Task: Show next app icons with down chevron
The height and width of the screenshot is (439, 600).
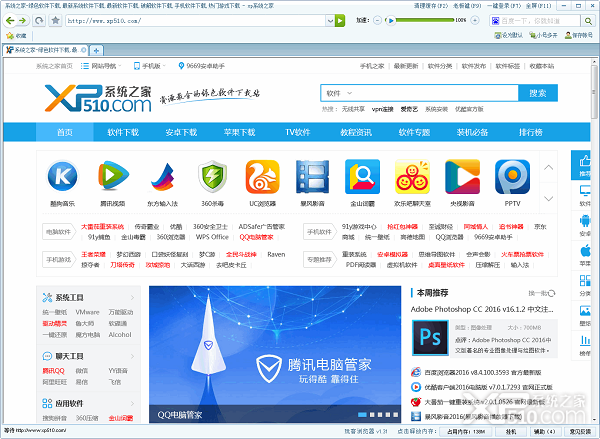Action: point(549,198)
